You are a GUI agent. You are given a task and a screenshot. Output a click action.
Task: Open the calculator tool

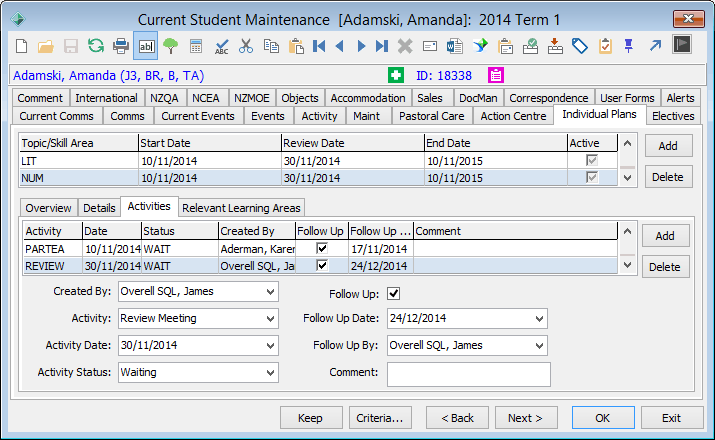point(196,46)
